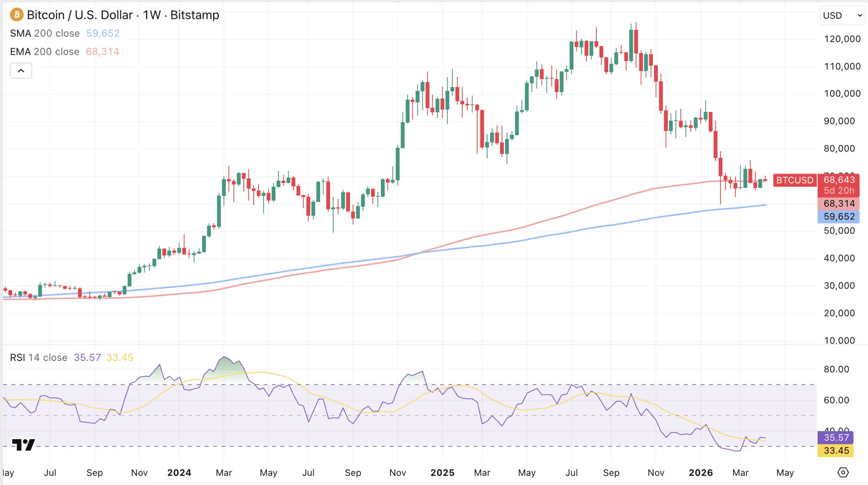This screenshot has height=485, width=868.
Task: Open chart settings hexagon icon at bottom right
Action: [x=843, y=472]
